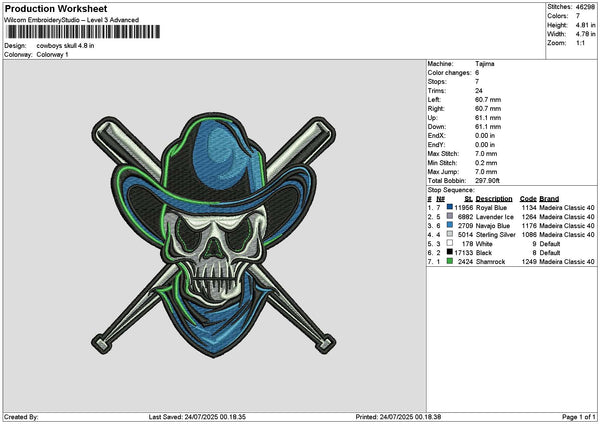Click the Description column header
The width and height of the screenshot is (600, 424).
494,198
